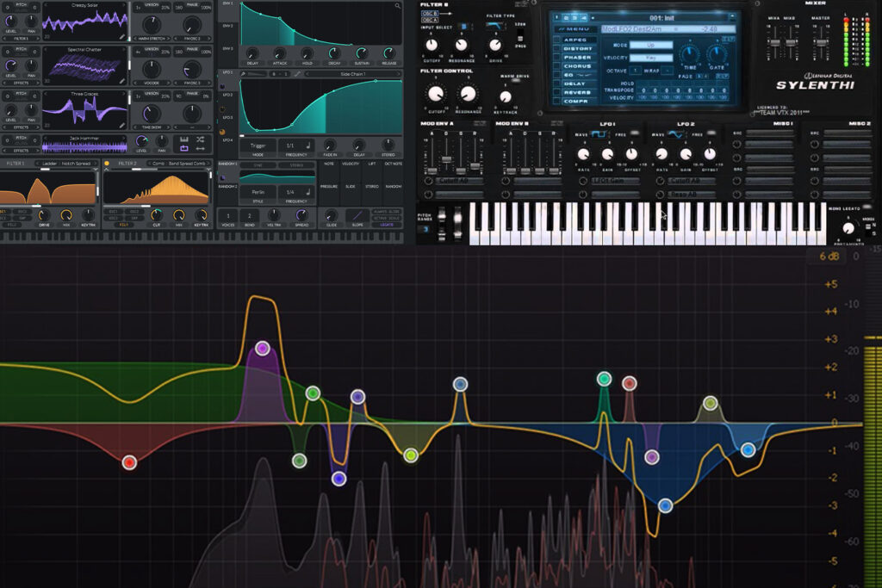Click the magnifier icon in the envelope display

tap(398, 6)
